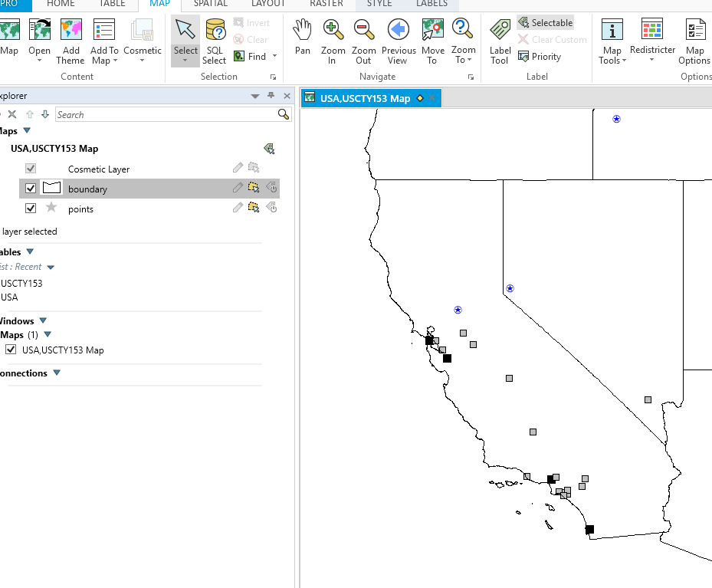Collapse the Windows section triangle
This screenshot has height=588, width=712.
coord(43,320)
